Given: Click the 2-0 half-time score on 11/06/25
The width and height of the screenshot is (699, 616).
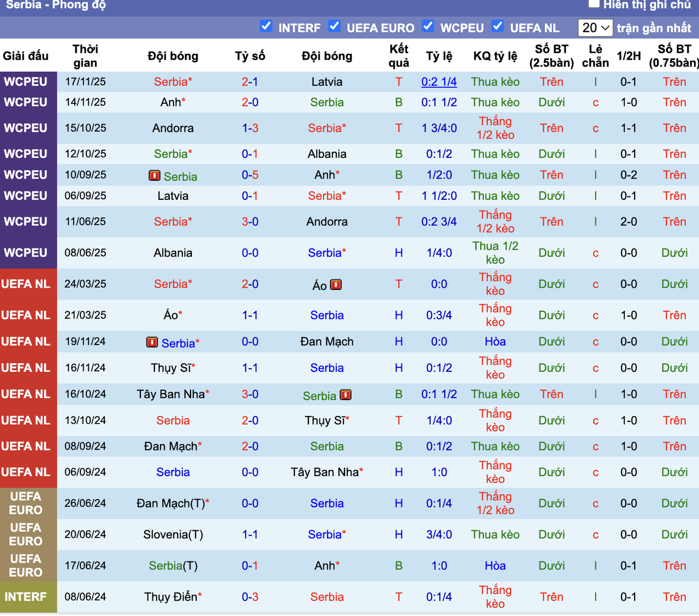Looking at the screenshot, I should pyautogui.click(x=629, y=222).
